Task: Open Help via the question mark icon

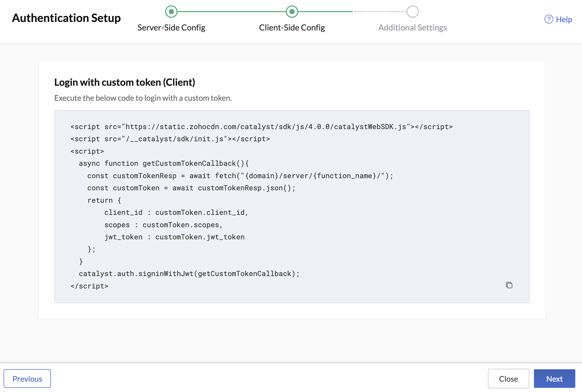Action: [548, 19]
